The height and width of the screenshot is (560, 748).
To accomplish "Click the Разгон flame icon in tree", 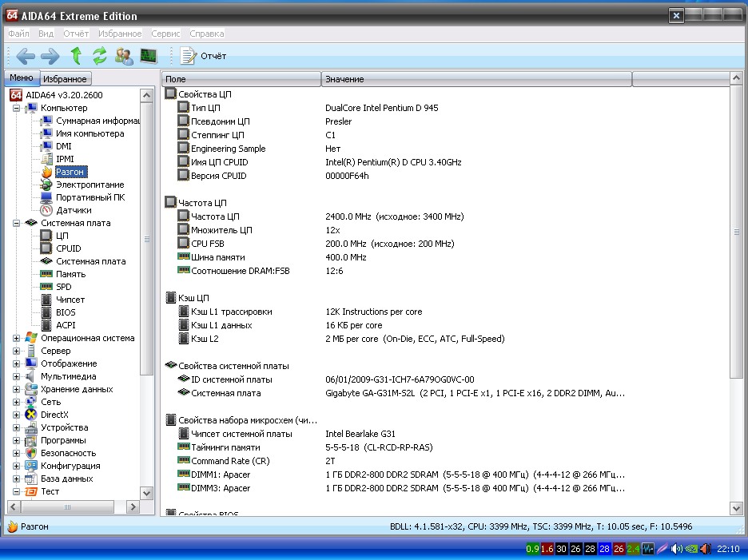I will 46,172.
